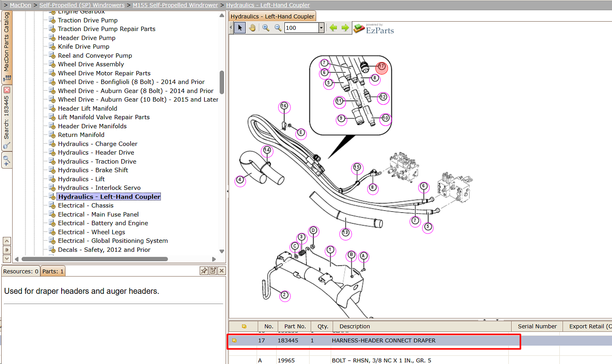Image resolution: width=612 pixels, height=364 pixels.
Task: Select Wheel Drive Assembly tree item
Action: click(91, 64)
